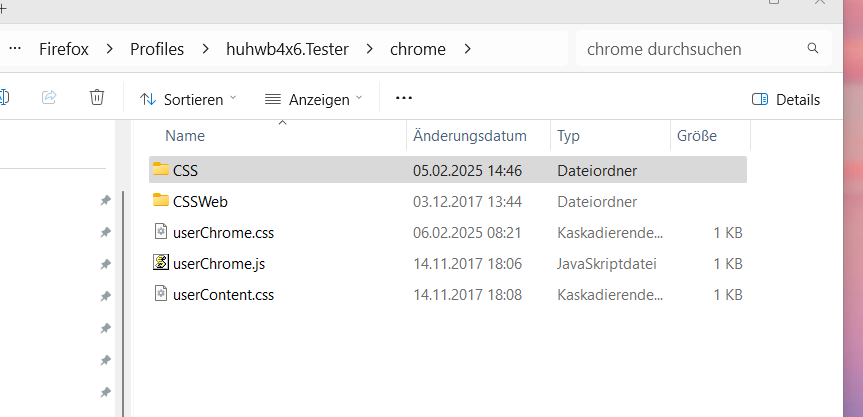863x417 pixels.
Task: Select the userChrome.css file icon
Action: coord(161,232)
